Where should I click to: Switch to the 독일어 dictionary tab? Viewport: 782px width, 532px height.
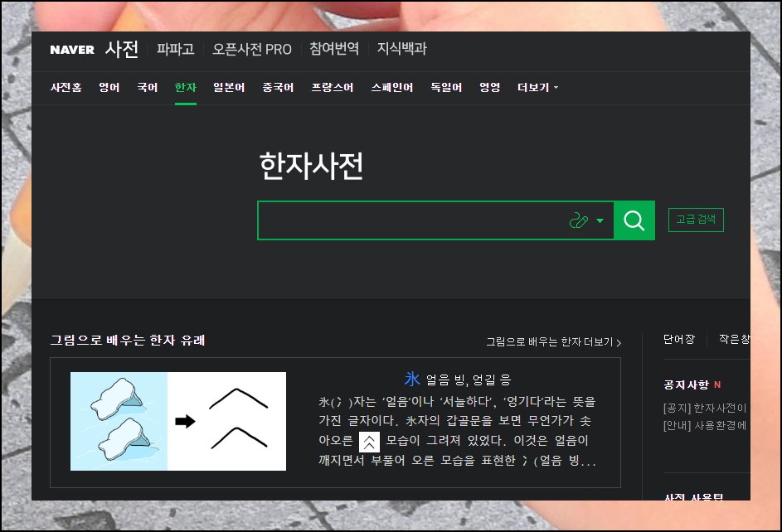coord(446,88)
